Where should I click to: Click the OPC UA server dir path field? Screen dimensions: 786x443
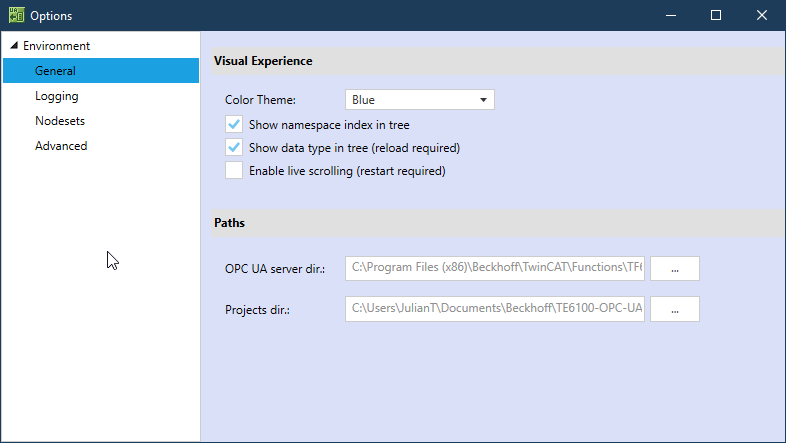coord(495,268)
